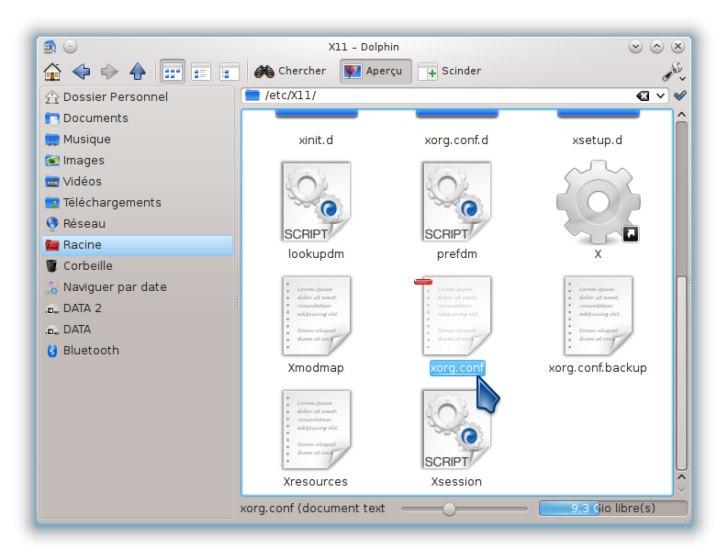The image size is (728, 560).
Task: Open the DATA drive
Action: 137,330
